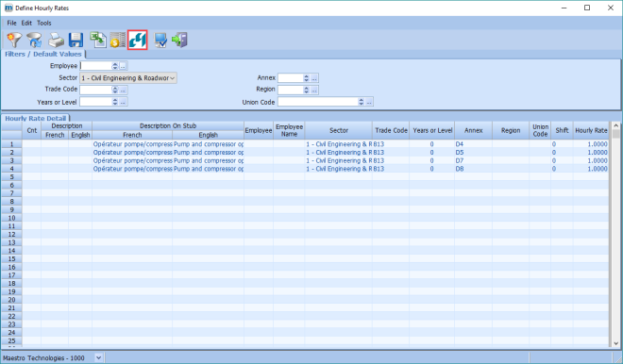
Task: Click the Annex field spinner arrows
Action: pyautogui.click(x=307, y=78)
